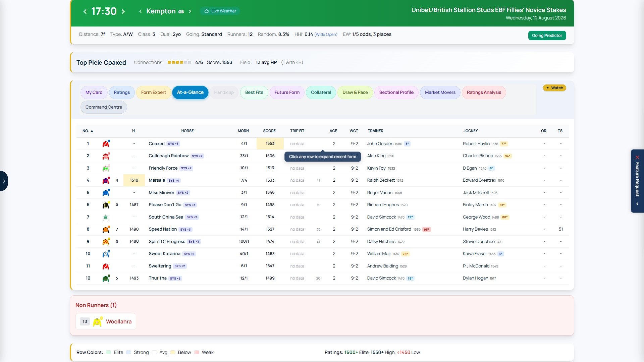This screenshot has height=362, width=644.
Task: Go to the next race time
Action: click(123, 11)
